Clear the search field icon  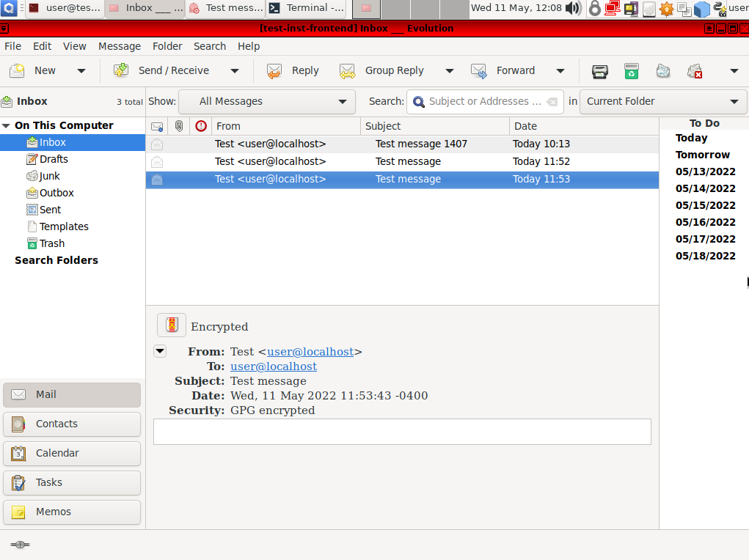[552, 102]
